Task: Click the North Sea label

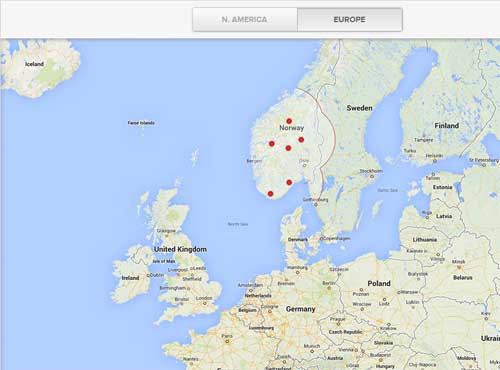Action: coord(238,224)
